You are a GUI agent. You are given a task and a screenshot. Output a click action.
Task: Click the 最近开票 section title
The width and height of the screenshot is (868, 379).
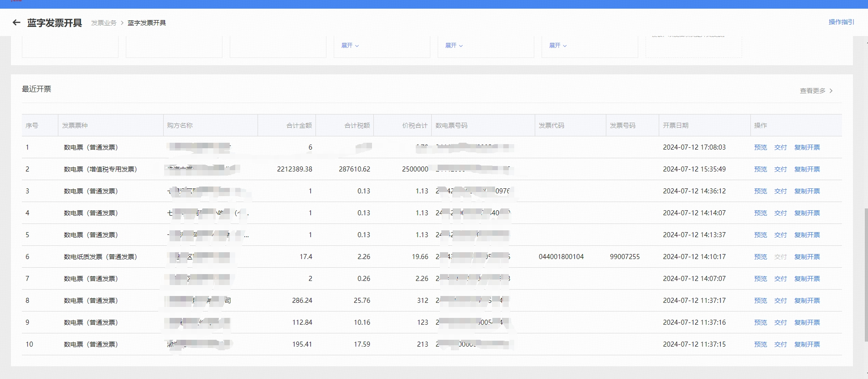[x=36, y=89]
